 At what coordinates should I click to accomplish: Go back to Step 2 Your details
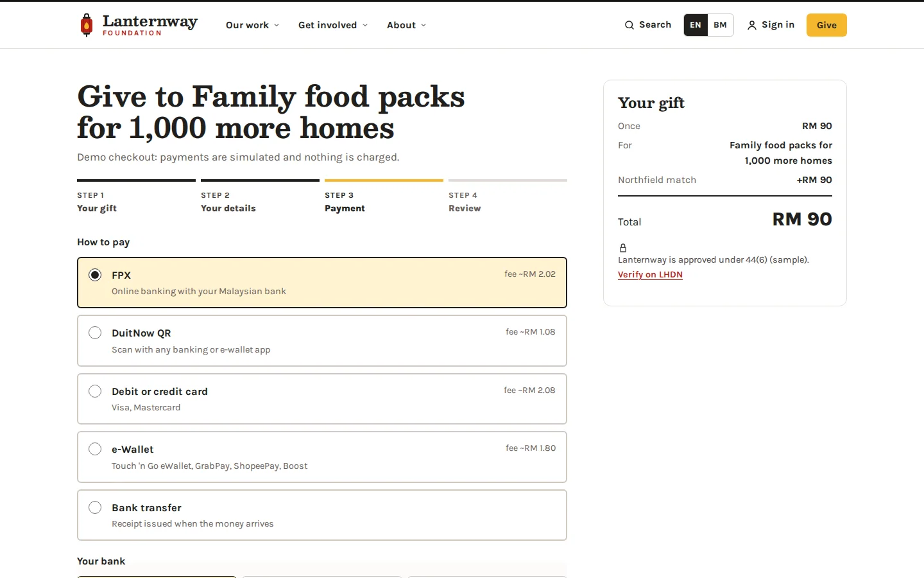pos(260,197)
